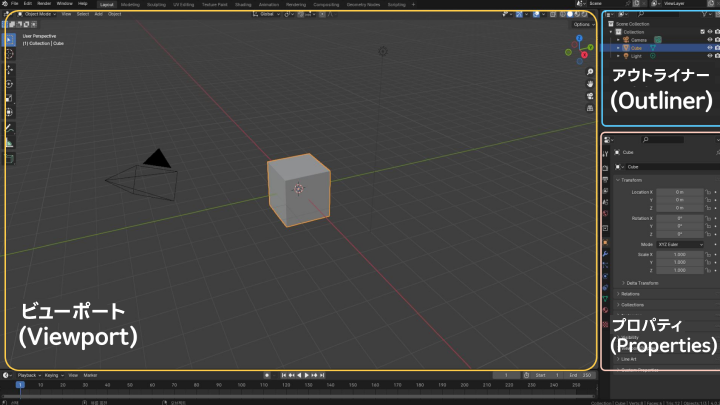Toggle Location X lock

coord(708,192)
